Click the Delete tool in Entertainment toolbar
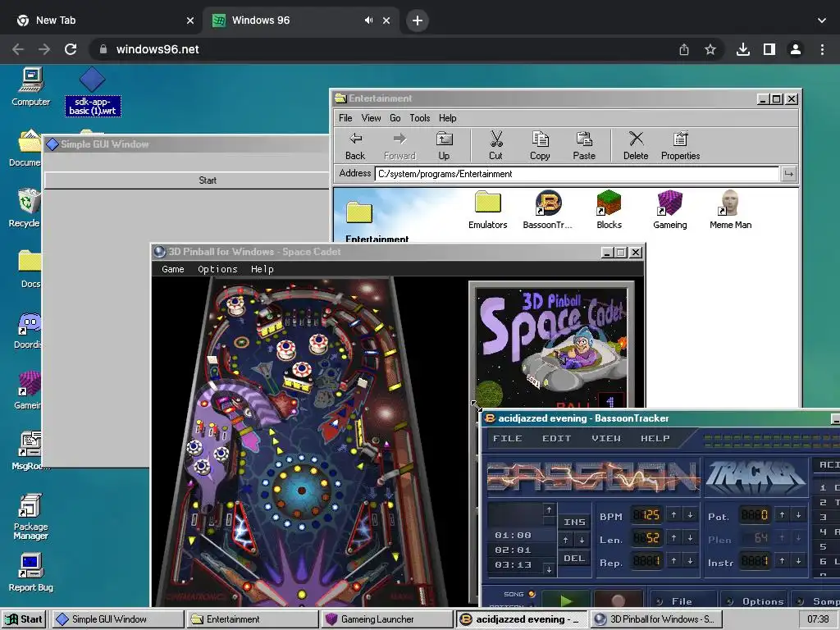The height and width of the screenshot is (630, 840). [636, 146]
